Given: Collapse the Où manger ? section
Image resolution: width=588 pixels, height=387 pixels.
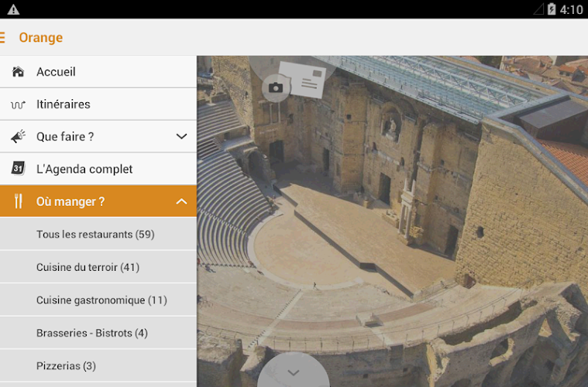Looking at the screenshot, I should (x=181, y=201).
